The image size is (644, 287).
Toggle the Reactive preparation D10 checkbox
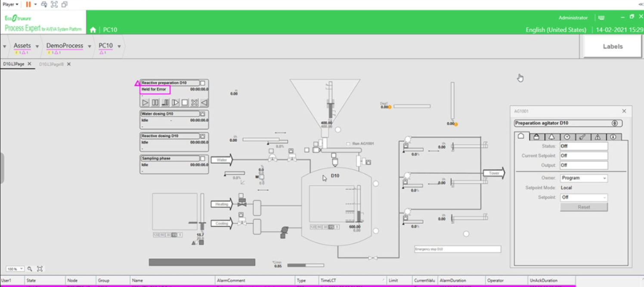click(202, 83)
